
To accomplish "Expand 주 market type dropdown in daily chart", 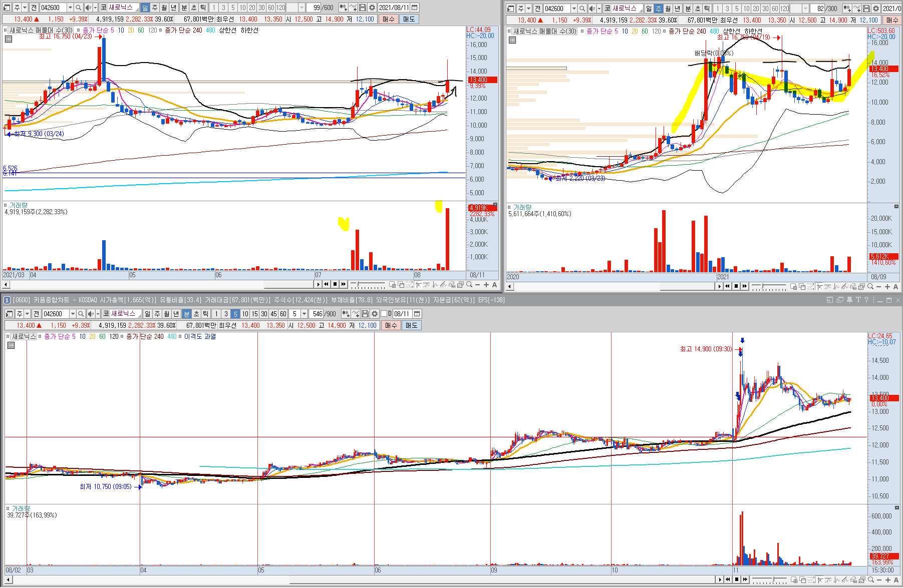I will (x=25, y=8).
